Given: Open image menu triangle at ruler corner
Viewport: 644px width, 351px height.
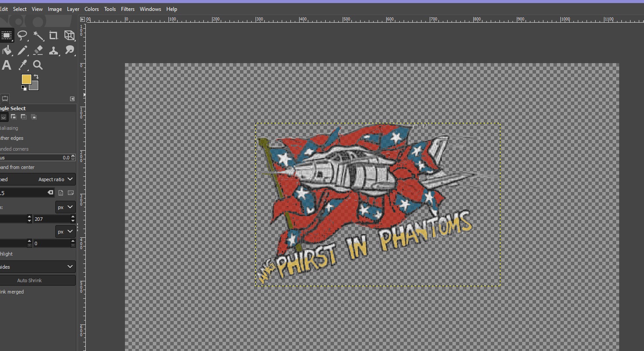Looking at the screenshot, I should [x=82, y=19].
